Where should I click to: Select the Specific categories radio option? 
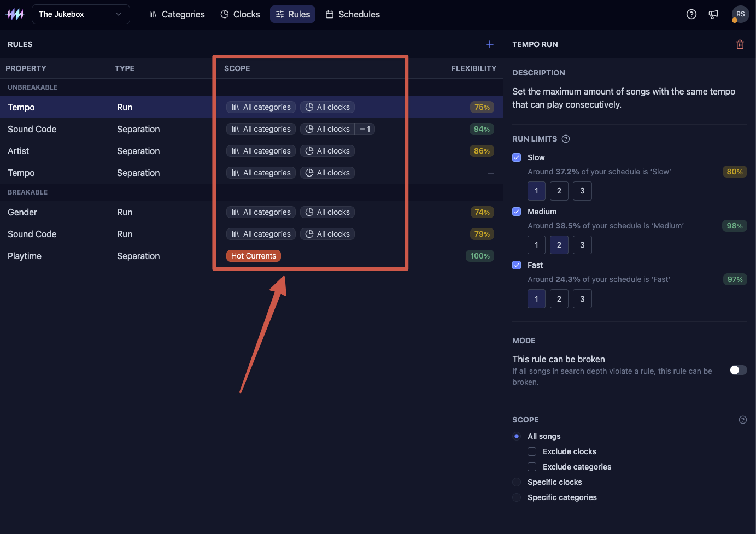tap(517, 497)
